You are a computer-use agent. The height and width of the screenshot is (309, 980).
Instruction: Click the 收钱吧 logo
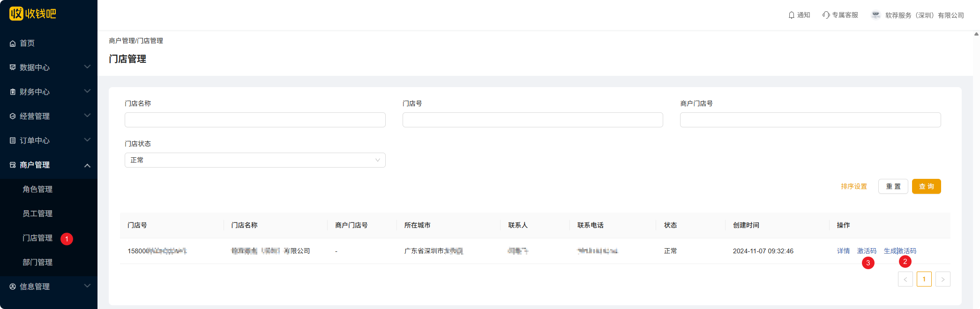coord(33,14)
